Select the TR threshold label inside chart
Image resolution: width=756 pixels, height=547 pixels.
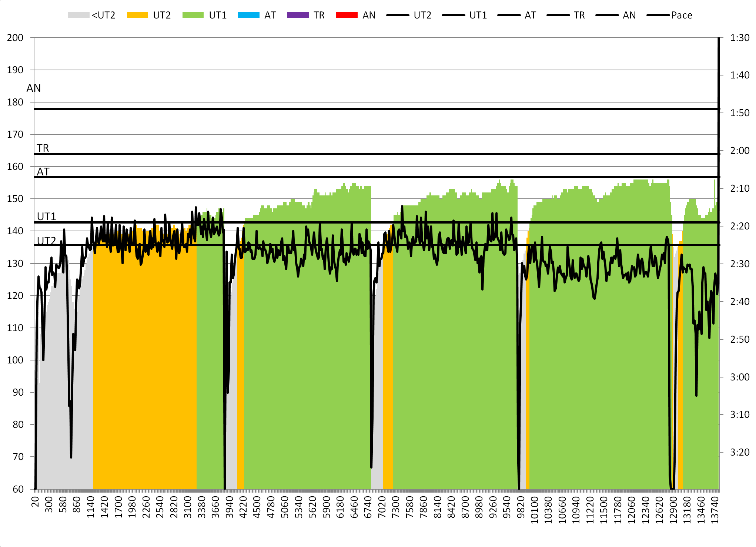point(43,148)
